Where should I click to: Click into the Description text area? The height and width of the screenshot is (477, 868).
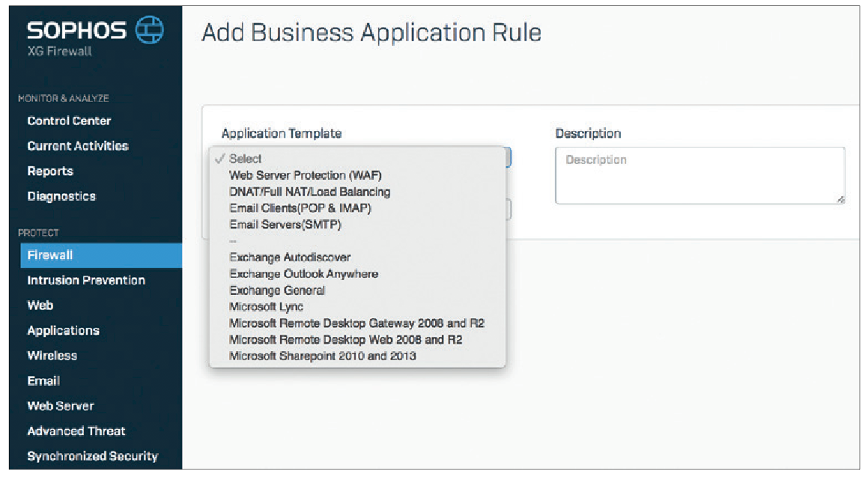pyautogui.click(x=699, y=175)
